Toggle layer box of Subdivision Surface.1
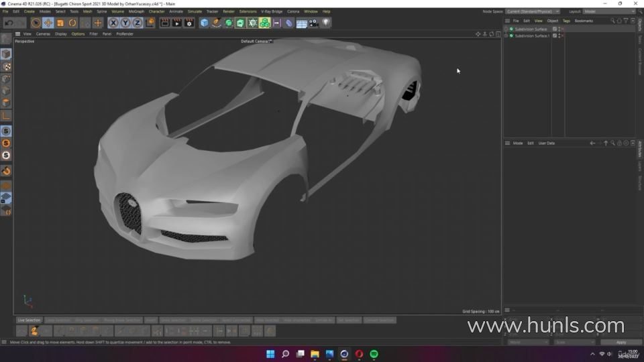This screenshot has height=362, width=644. pos(555,36)
